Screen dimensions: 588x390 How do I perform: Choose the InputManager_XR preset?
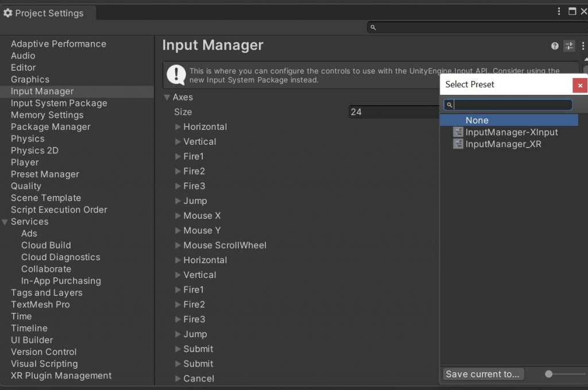click(x=503, y=144)
